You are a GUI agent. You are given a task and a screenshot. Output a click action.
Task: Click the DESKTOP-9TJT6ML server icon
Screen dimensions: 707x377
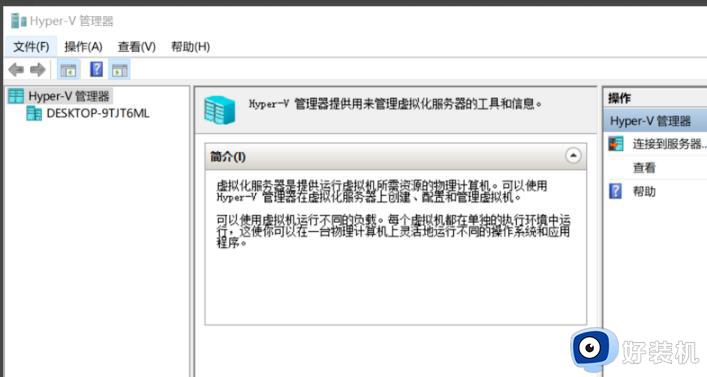coord(33,113)
